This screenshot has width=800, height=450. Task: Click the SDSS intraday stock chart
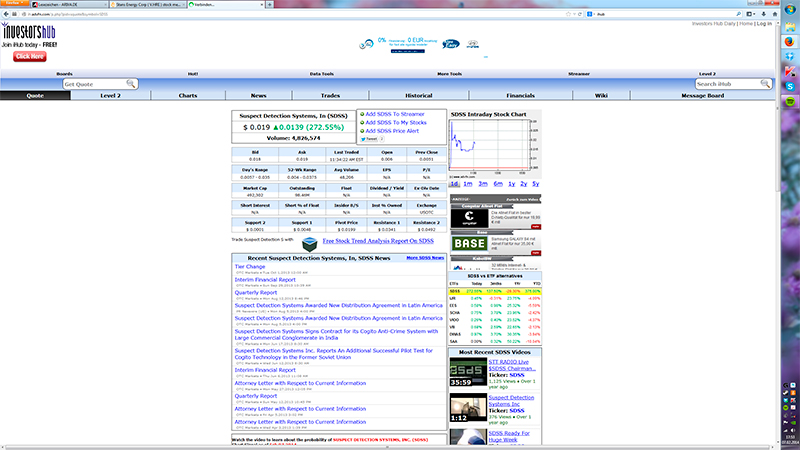click(x=494, y=149)
